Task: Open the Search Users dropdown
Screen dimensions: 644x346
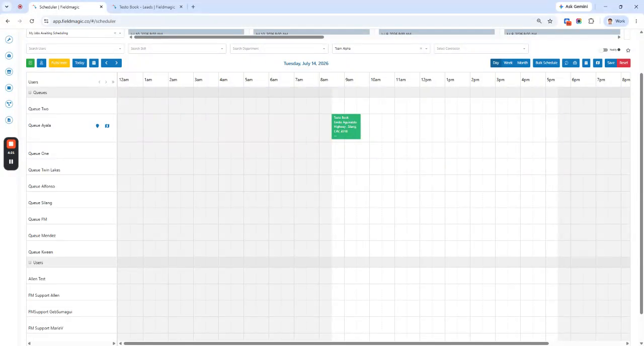Action: click(x=75, y=49)
